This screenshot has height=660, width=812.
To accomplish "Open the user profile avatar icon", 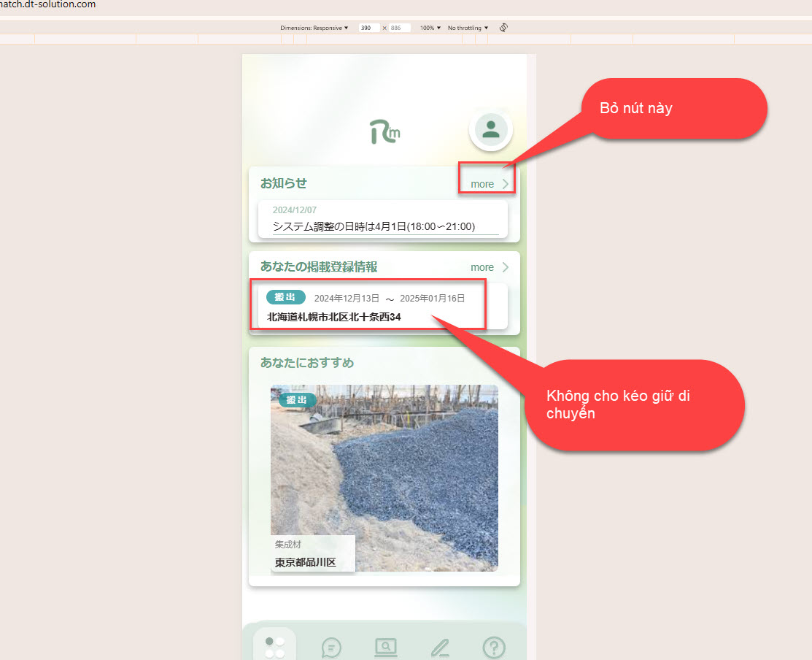I will point(491,129).
